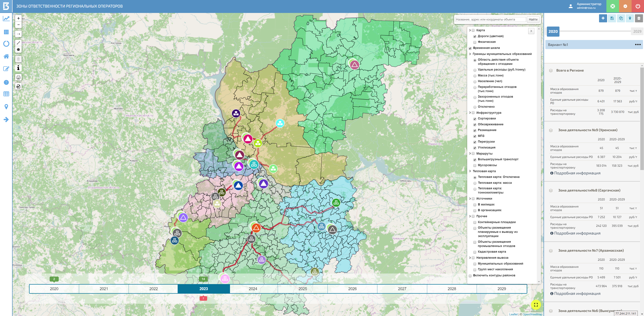This screenshot has width=644, height=316.
Task: Click the circular refresh ring sidebar icon
Action: (6, 44)
